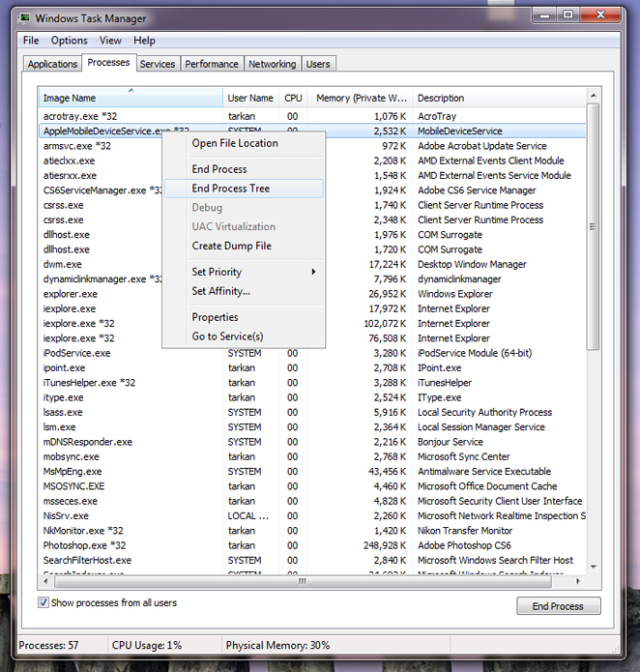Select the lsm.exe process

(312, 426)
